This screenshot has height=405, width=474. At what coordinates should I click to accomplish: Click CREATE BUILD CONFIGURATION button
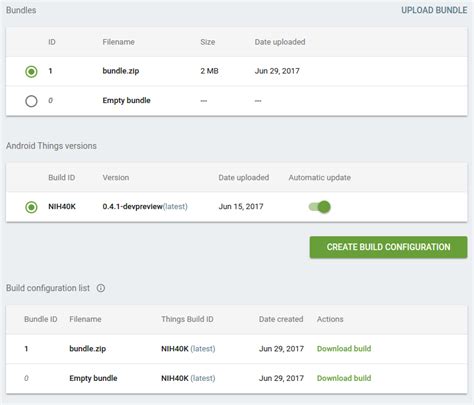[x=388, y=247]
